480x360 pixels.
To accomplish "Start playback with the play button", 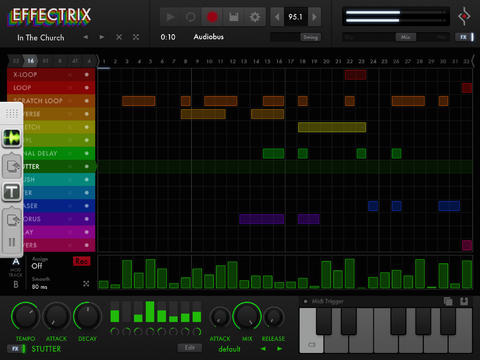I will click(x=170, y=17).
